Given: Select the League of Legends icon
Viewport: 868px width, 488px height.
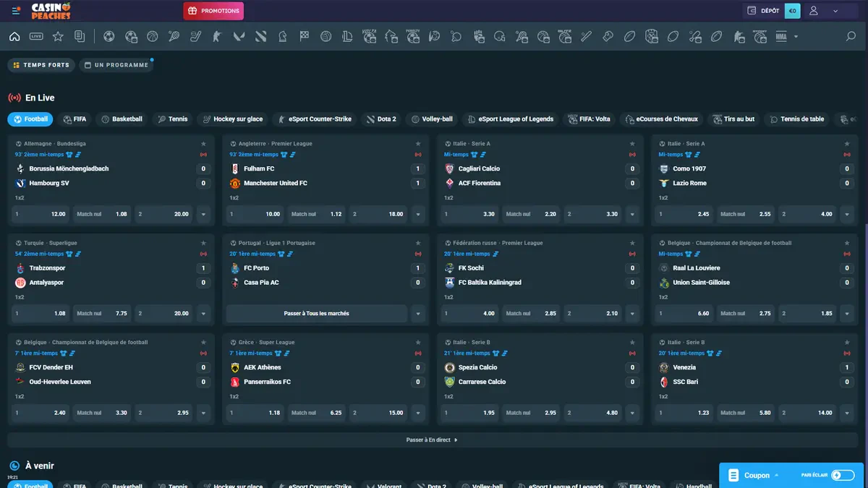Looking at the screenshot, I should pos(347,36).
